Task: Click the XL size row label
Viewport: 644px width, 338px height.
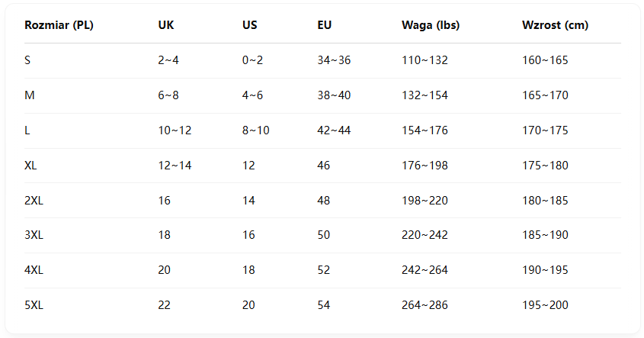Action: point(30,166)
